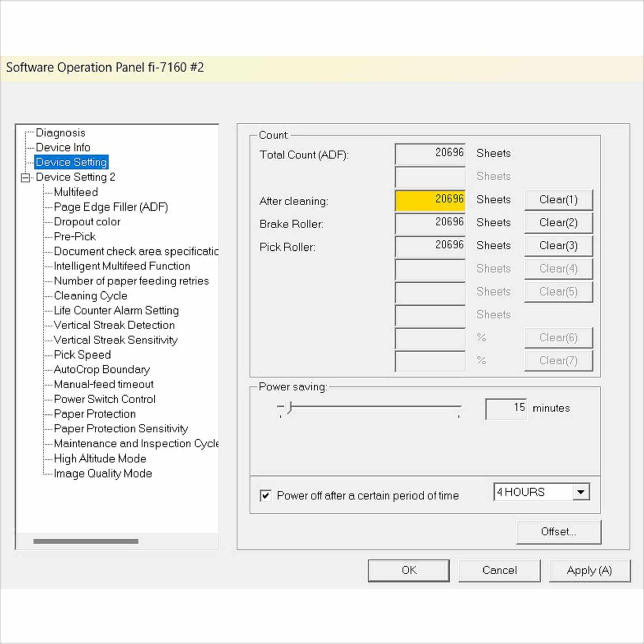Image resolution: width=644 pixels, height=644 pixels.
Task: Open Page Edge Filler (ADF) settings
Action: (111, 207)
